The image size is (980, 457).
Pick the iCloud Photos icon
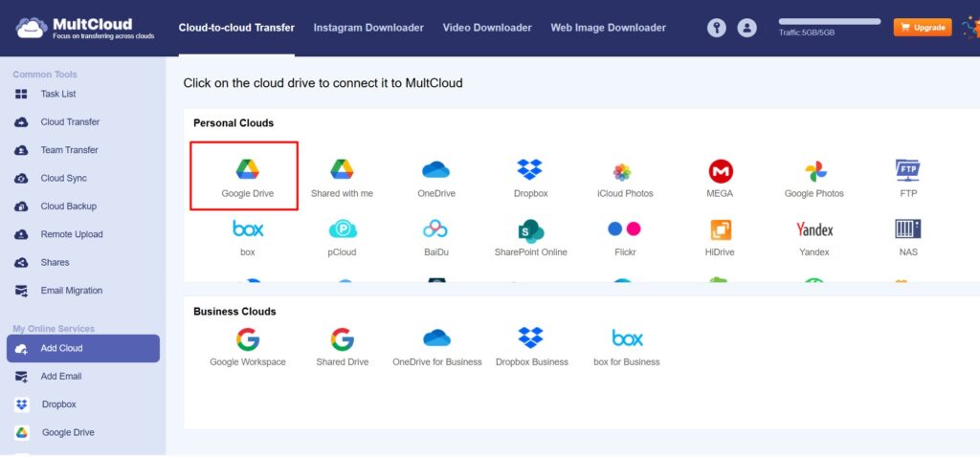pos(624,173)
